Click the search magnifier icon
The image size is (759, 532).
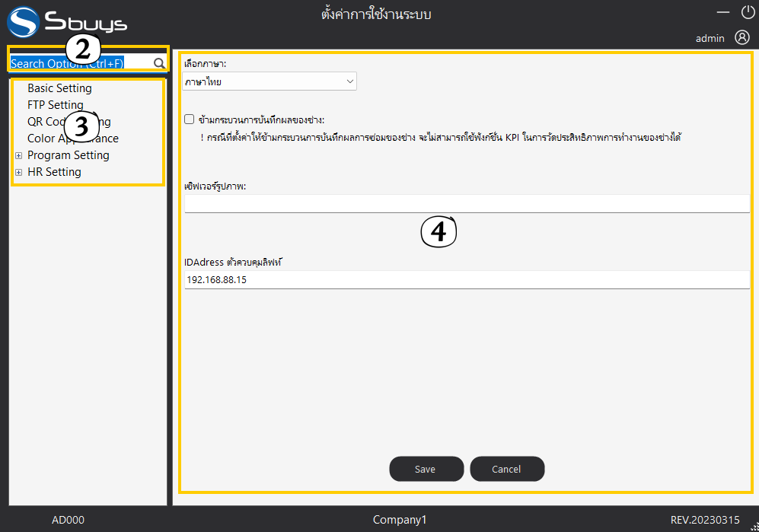pyautogui.click(x=158, y=63)
